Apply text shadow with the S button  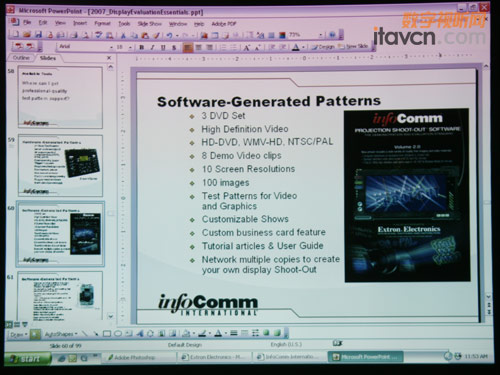(x=174, y=48)
